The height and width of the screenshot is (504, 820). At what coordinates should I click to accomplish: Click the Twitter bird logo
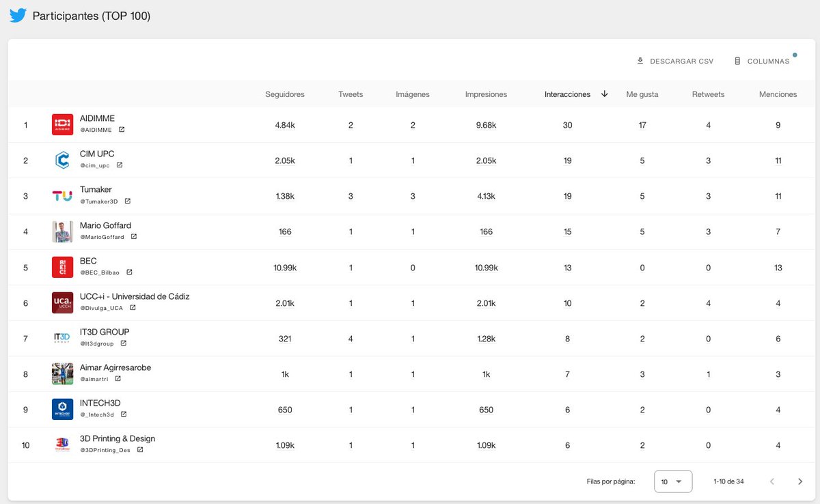(17, 14)
